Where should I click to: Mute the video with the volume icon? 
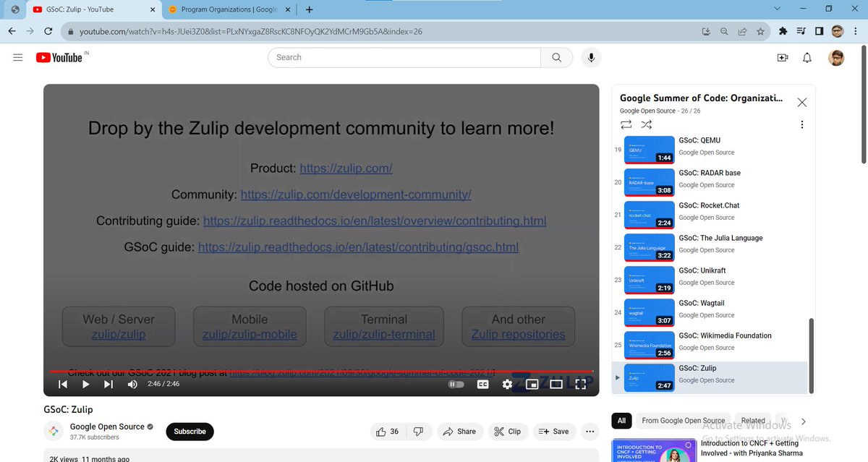(x=132, y=384)
